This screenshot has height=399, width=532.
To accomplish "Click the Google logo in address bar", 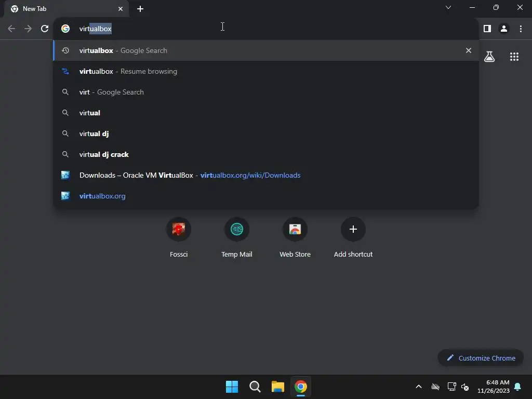I will click(x=65, y=29).
